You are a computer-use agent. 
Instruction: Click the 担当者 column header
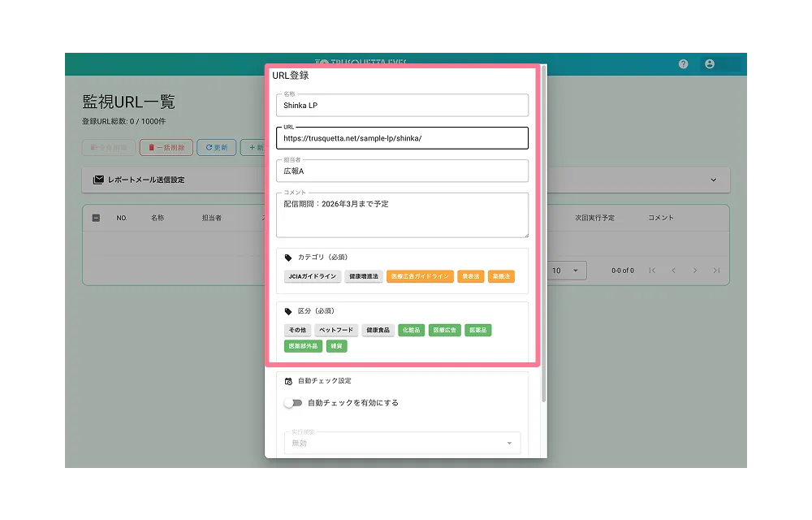(x=213, y=217)
